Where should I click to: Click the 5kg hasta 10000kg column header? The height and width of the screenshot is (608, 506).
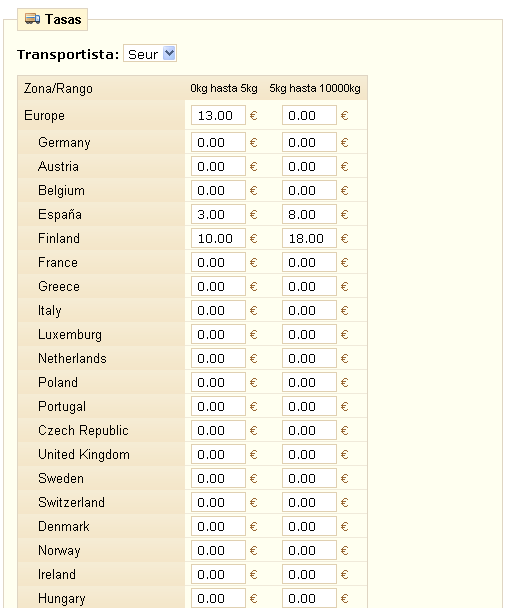tap(315, 88)
